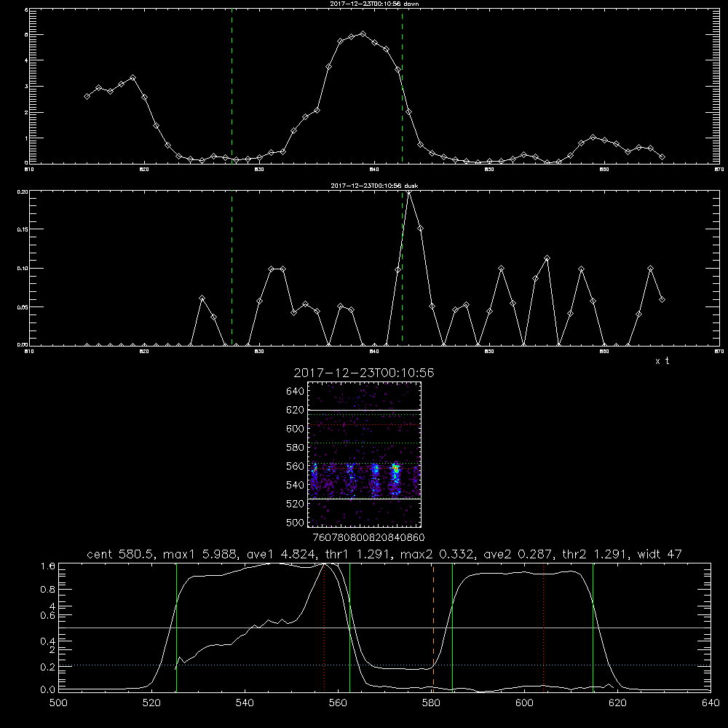728x728 pixels.
Task: Click the '560' label on the spectrogram y-axis
Action: tap(296, 466)
